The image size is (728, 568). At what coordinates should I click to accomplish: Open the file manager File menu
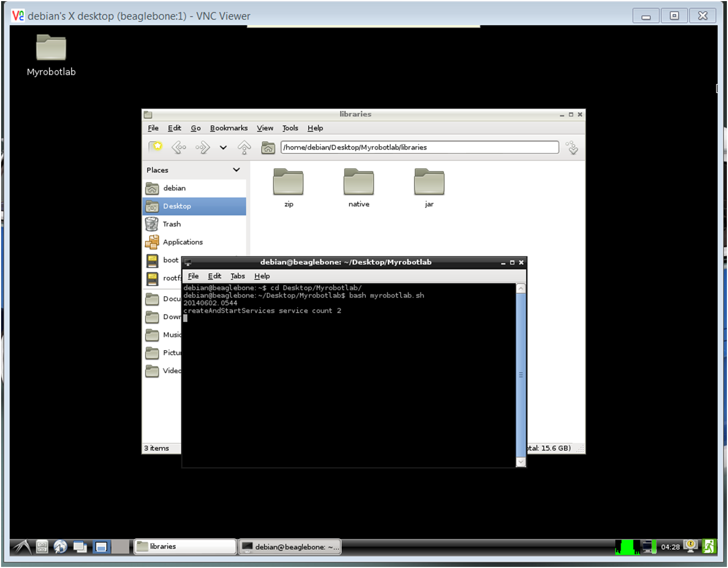point(153,128)
